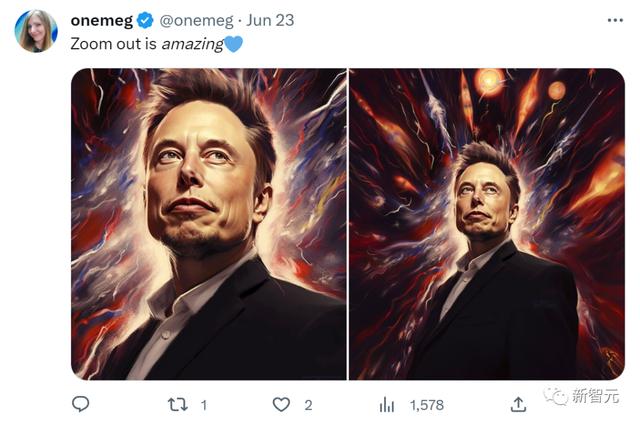Open the Jun 23 timestamp link
This screenshot has height=424, width=640.
coord(268,21)
